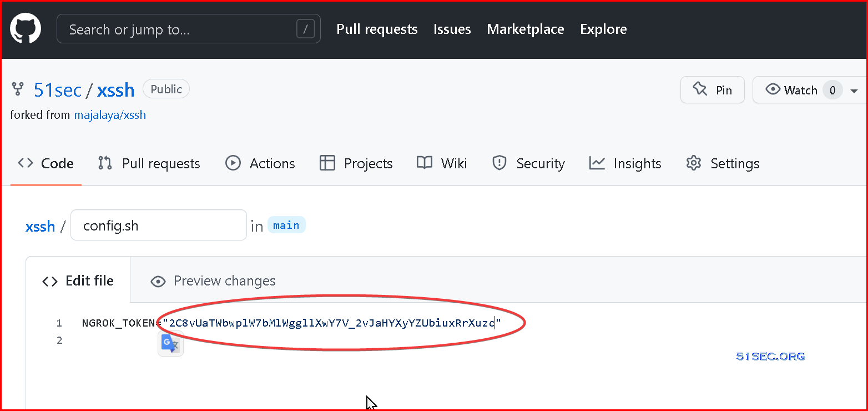Click the Code brackets icon
Image resolution: width=868 pixels, height=411 pixels.
26,163
